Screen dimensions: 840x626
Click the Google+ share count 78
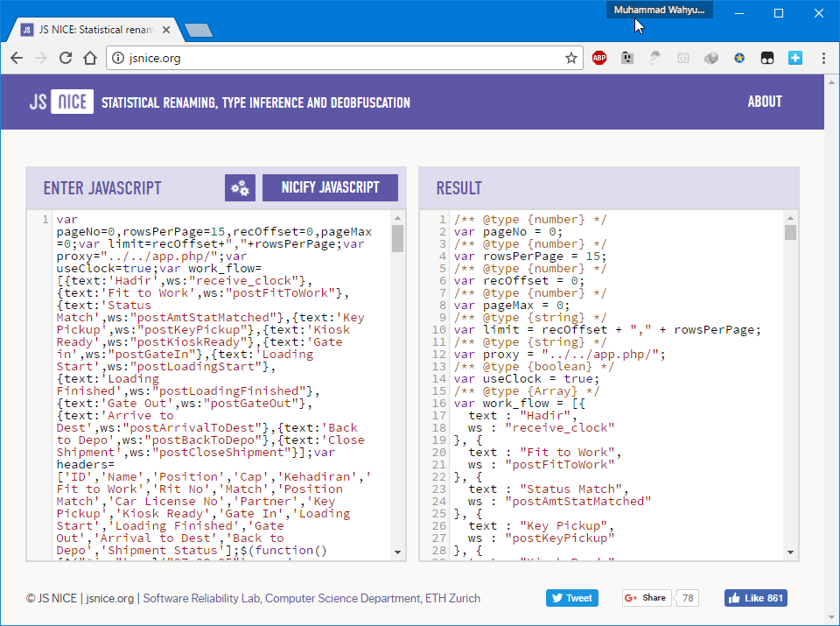pyautogui.click(x=688, y=598)
